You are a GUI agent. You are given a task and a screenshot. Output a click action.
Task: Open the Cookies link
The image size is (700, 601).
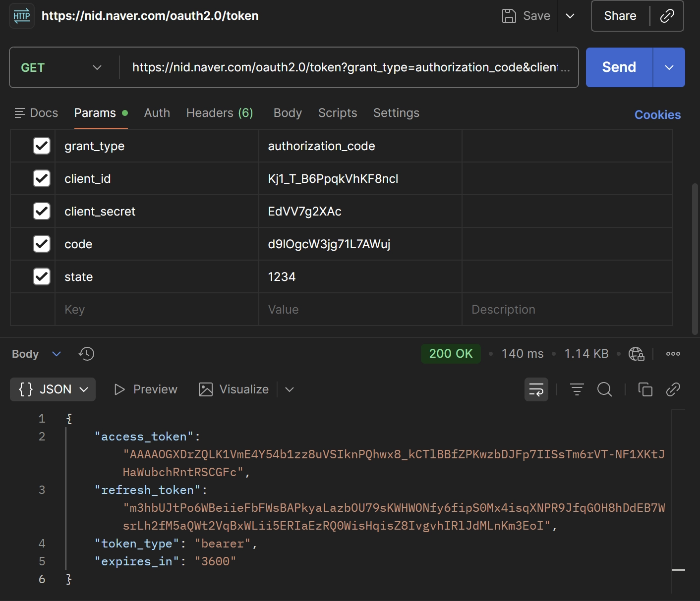click(x=657, y=115)
